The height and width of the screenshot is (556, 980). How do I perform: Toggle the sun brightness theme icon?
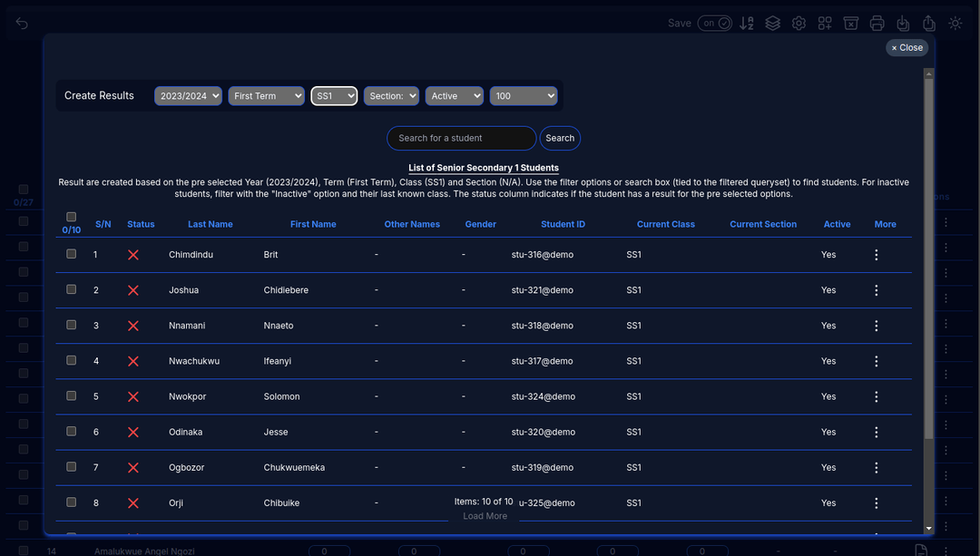point(955,24)
